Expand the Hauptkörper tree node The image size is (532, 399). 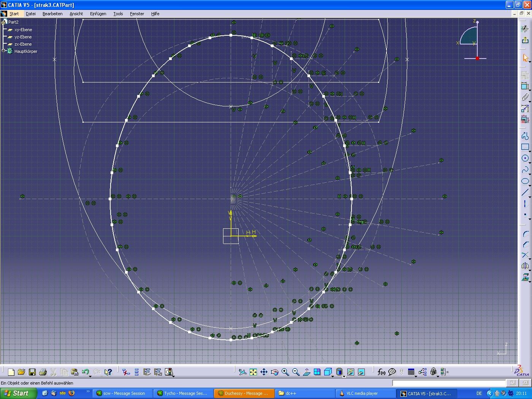[x=3, y=51]
